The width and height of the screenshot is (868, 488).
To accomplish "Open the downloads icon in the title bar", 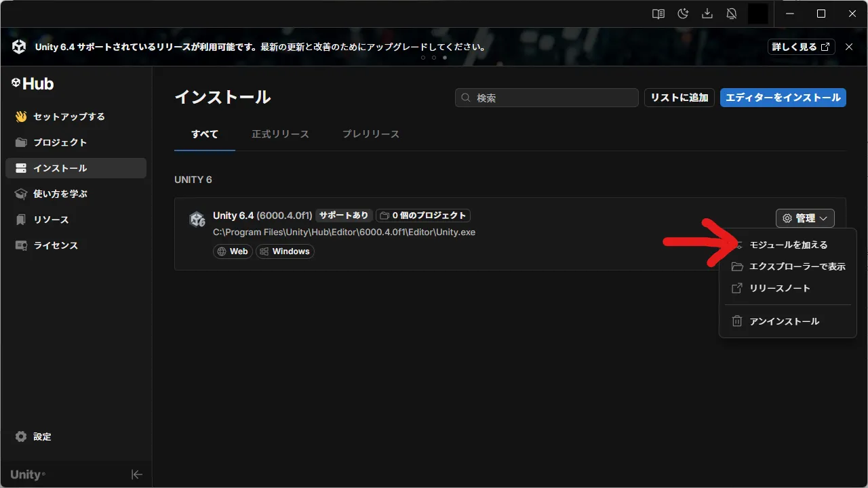I will (707, 13).
